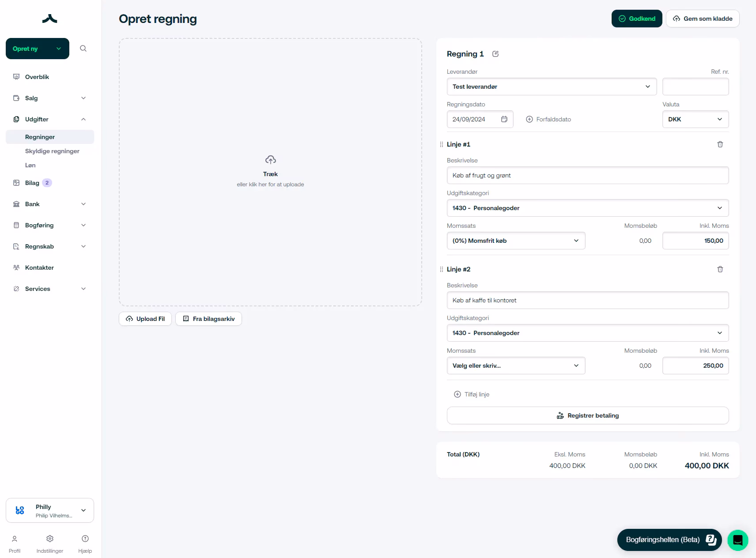This screenshot has width=756, height=558.
Task: Open the Profil icon
Action: (x=15, y=539)
